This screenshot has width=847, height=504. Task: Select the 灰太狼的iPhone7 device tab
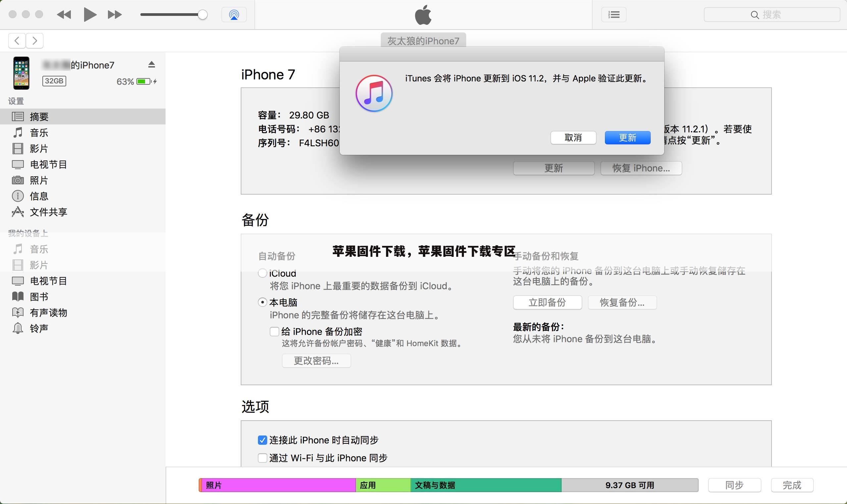coord(423,41)
